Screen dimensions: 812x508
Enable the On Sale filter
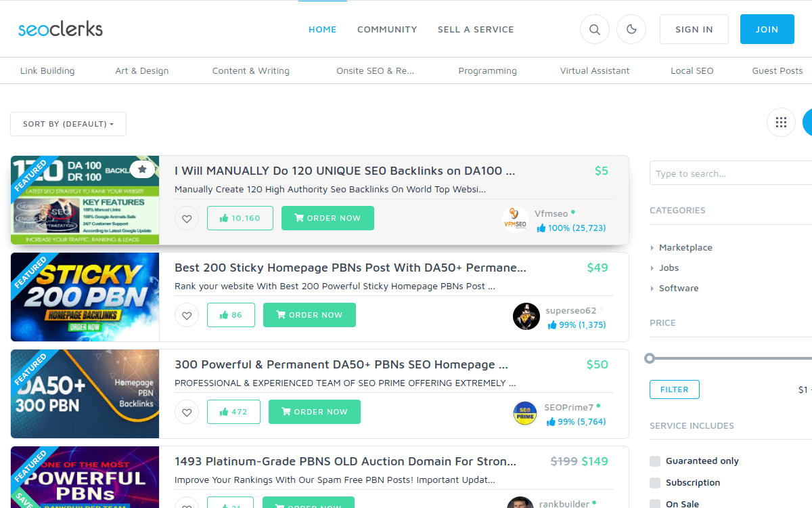point(654,504)
